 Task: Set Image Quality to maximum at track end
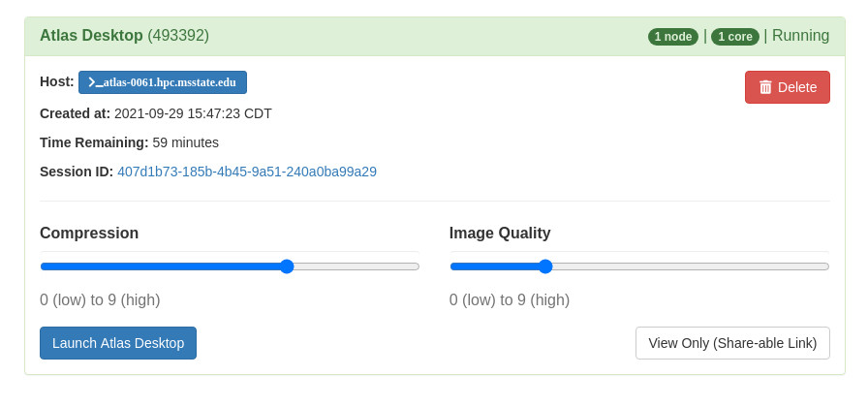point(825,266)
